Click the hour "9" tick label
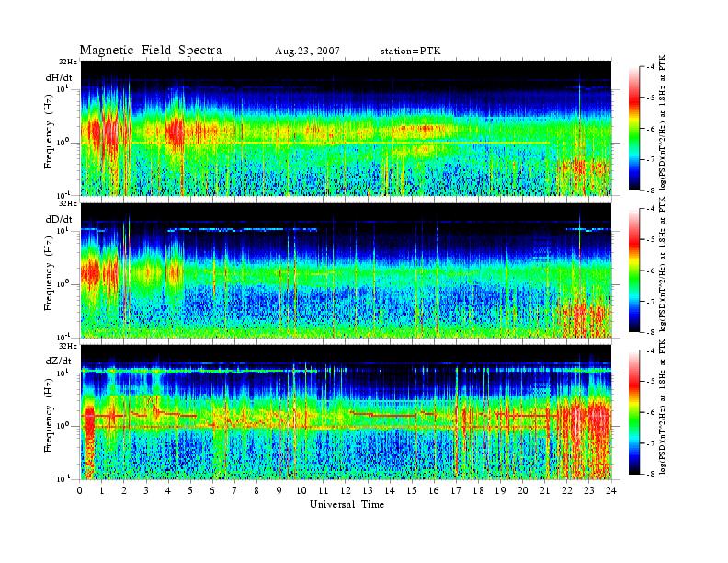Viewport: 728px width, 563px height. pos(279,491)
